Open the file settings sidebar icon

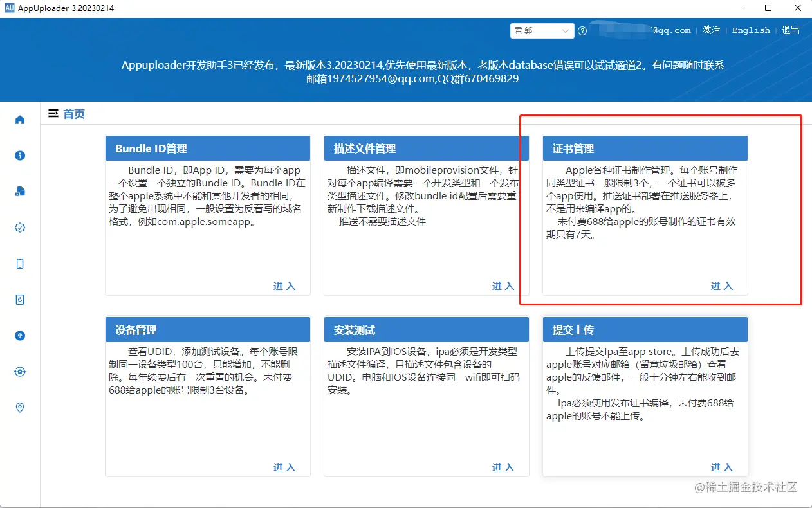20,192
